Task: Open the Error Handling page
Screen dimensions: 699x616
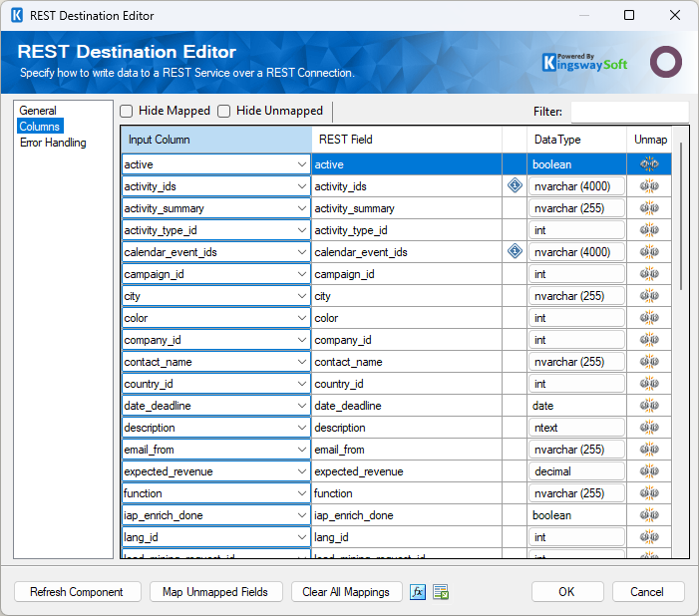Action: pyautogui.click(x=53, y=143)
